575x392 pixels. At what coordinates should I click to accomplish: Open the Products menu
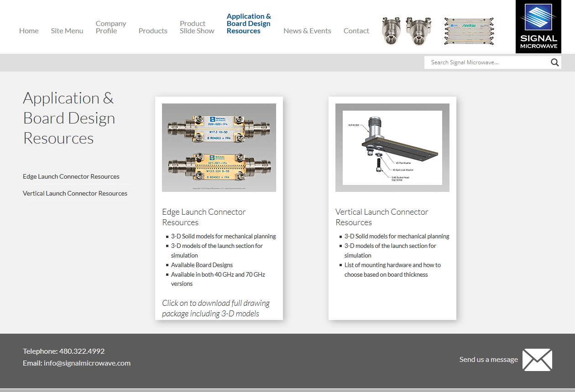coord(153,31)
